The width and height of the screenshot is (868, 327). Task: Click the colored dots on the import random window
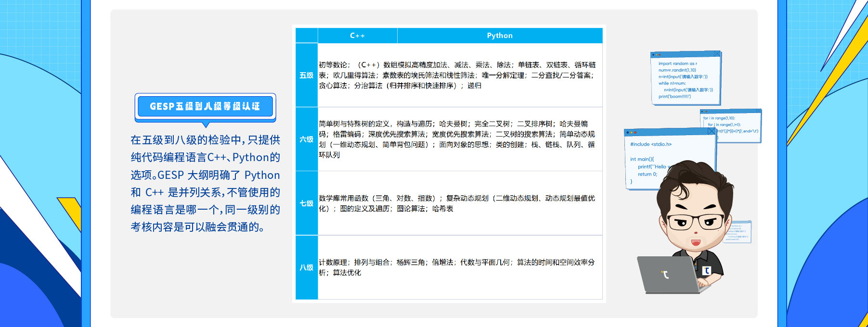pyautogui.click(x=656, y=55)
